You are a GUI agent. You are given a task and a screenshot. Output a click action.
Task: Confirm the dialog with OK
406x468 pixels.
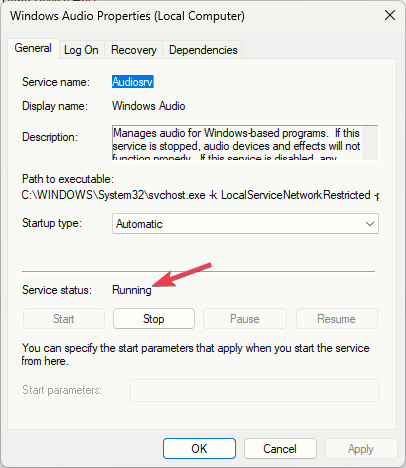point(199,449)
